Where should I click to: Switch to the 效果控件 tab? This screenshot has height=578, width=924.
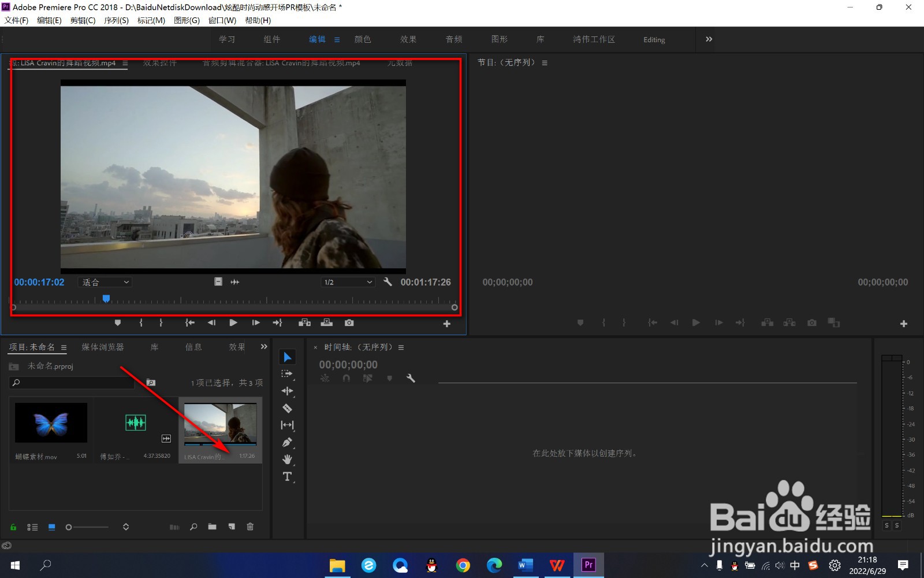pos(160,63)
